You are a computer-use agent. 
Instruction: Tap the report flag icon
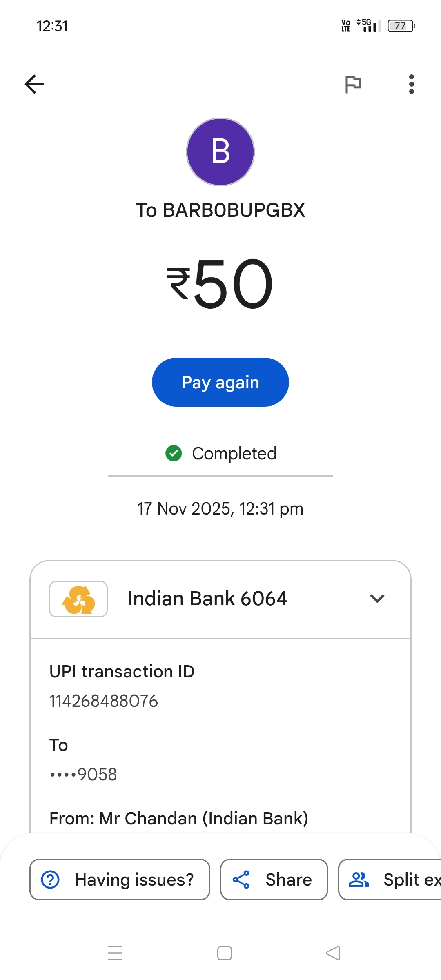(x=353, y=85)
